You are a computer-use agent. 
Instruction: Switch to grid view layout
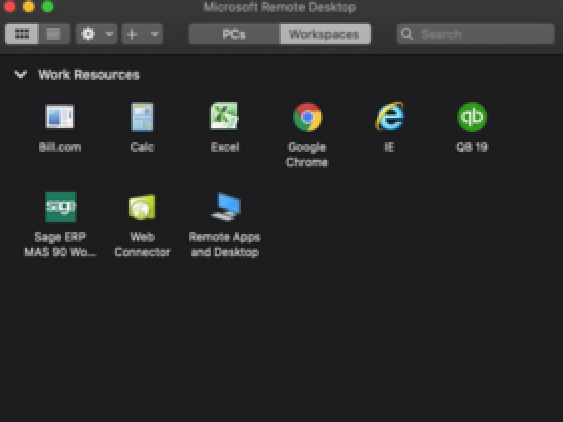pos(22,34)
